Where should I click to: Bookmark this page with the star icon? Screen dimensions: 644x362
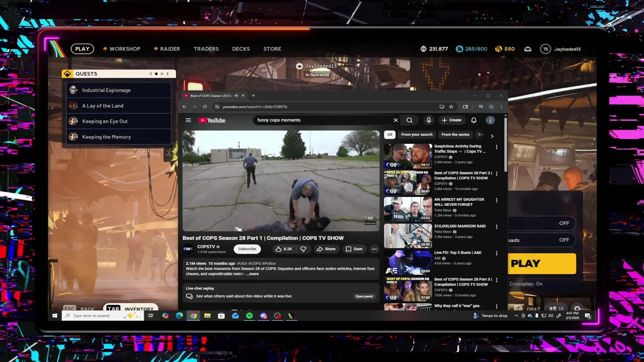click(x=451, y=107)
